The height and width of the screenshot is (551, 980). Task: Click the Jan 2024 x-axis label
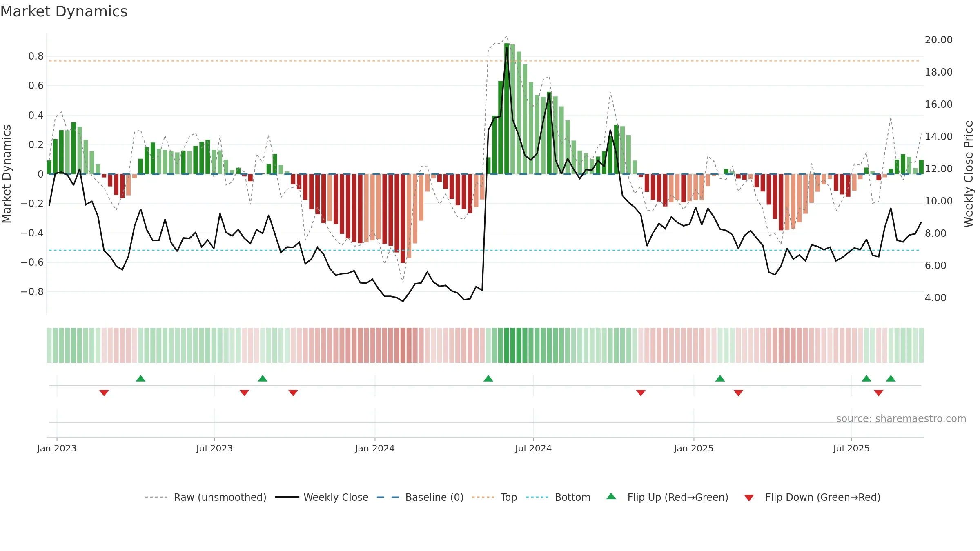(375, 448)
